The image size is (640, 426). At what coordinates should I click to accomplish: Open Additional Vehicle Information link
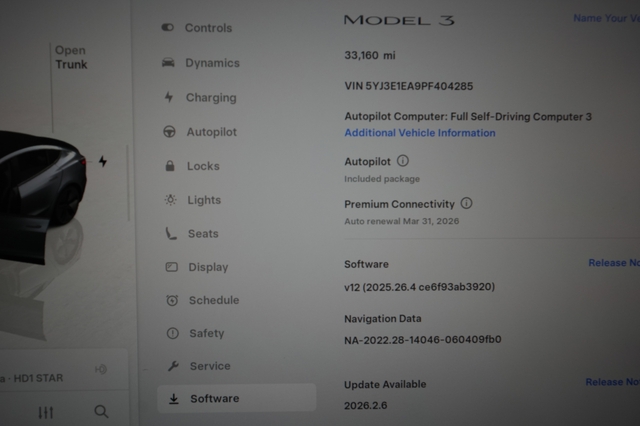(420, 133)
